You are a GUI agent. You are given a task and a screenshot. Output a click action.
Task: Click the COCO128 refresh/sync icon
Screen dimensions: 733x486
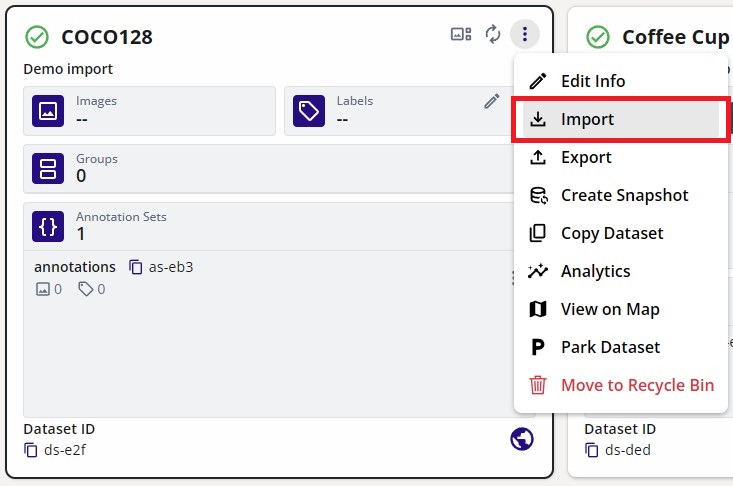[x=493, y=34]
